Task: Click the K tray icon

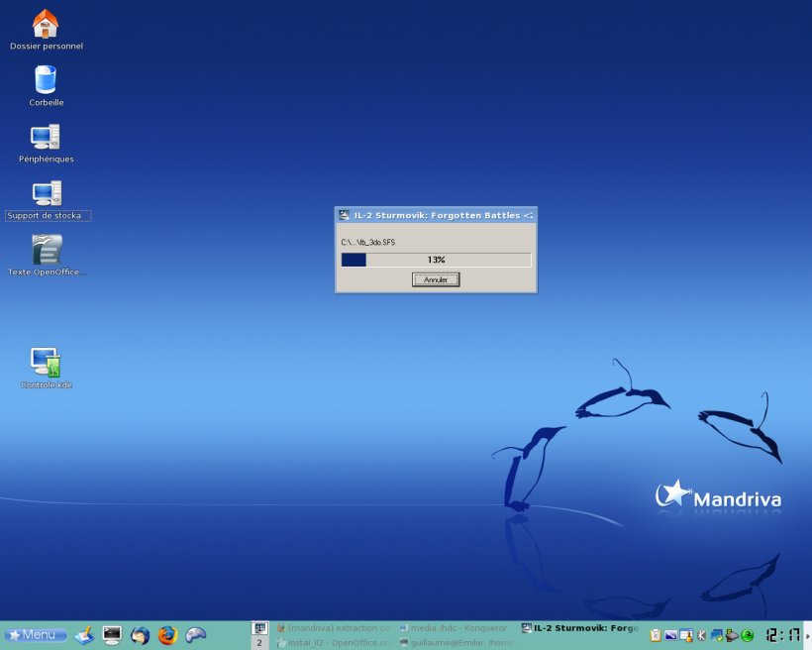Action: (702, 635)
